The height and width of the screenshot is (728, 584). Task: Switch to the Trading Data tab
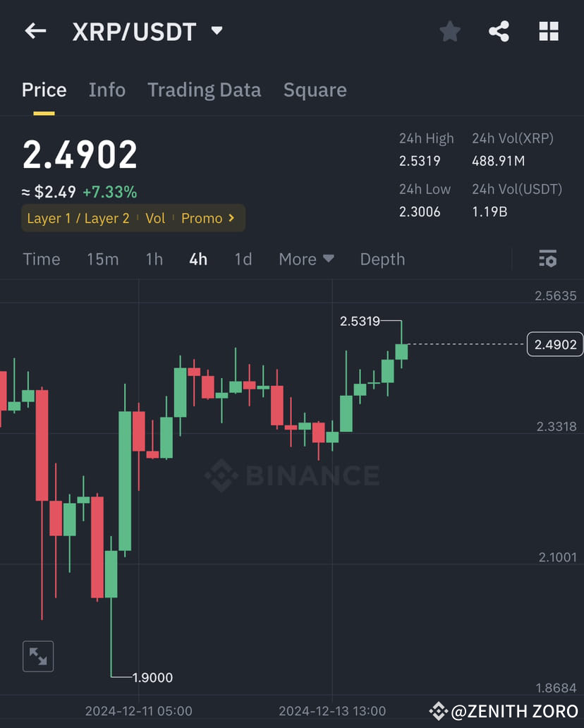click(204, 90)
